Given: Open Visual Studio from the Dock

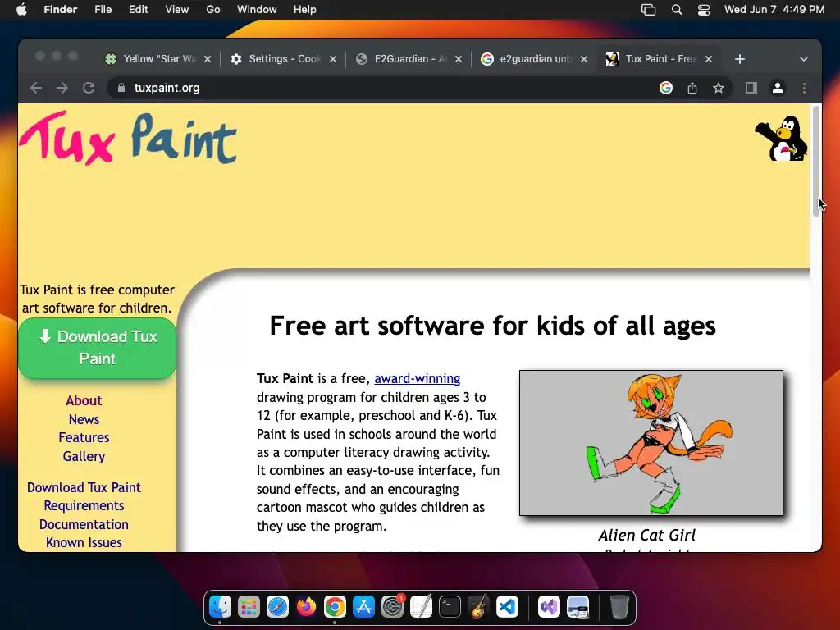Looking at the screenshot, I should 549,607.
